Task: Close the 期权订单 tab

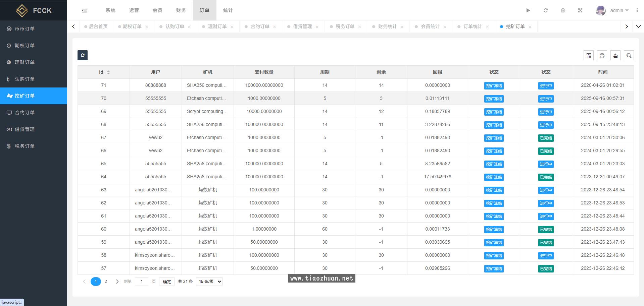Action: pos(147,27)
